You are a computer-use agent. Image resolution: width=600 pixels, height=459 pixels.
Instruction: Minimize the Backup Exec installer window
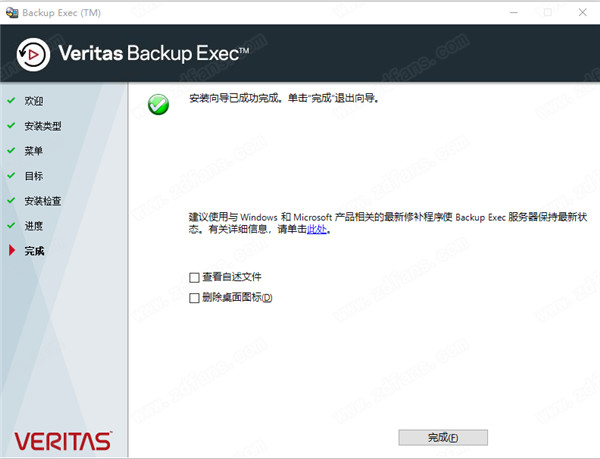514,13
